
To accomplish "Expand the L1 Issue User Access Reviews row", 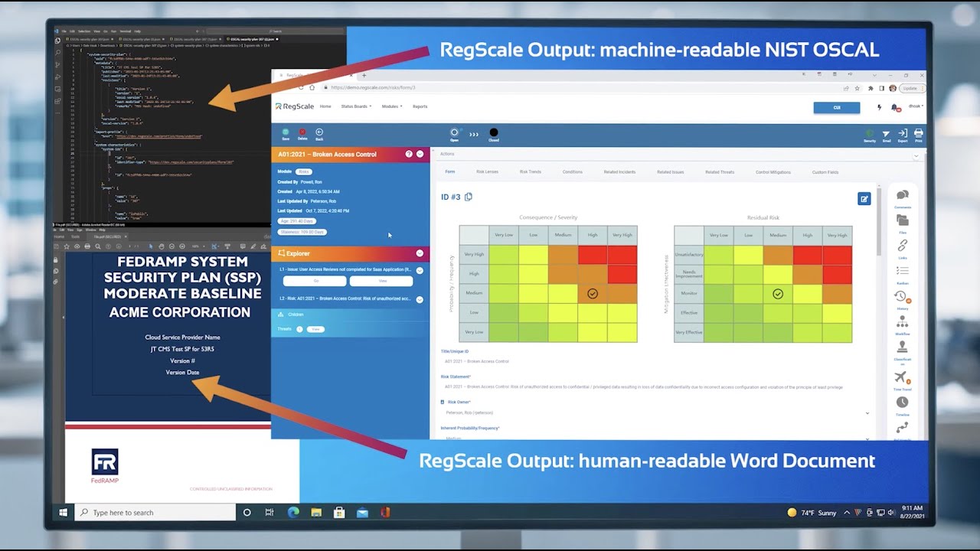I will pos(420,270).
